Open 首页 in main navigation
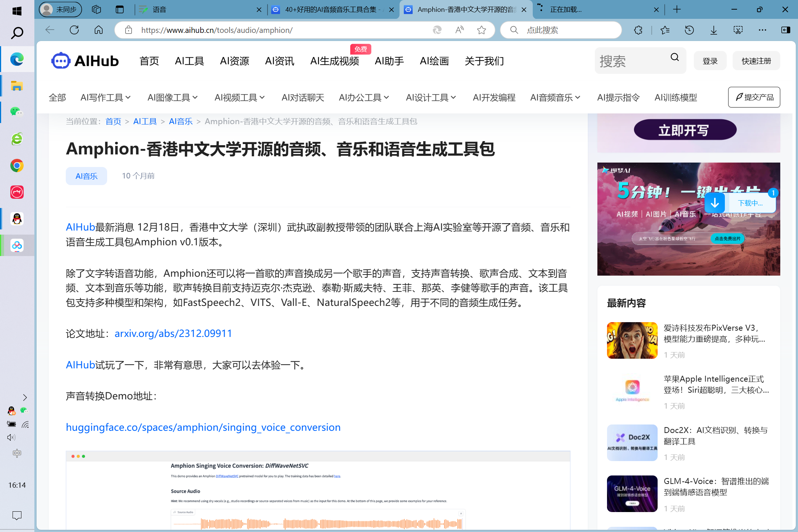798x532 pixels. click(x=149, y=61)
